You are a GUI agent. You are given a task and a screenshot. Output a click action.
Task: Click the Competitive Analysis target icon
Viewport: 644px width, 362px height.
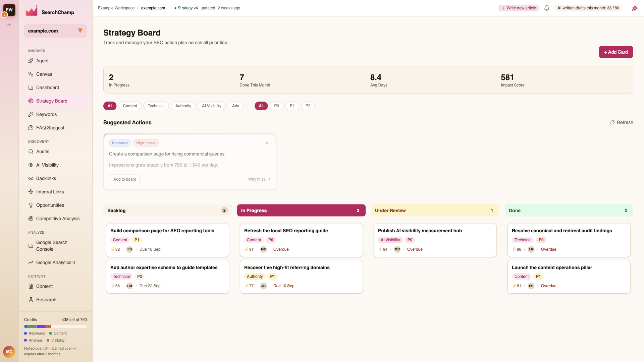pyautogui.click(x=31, y=219)
